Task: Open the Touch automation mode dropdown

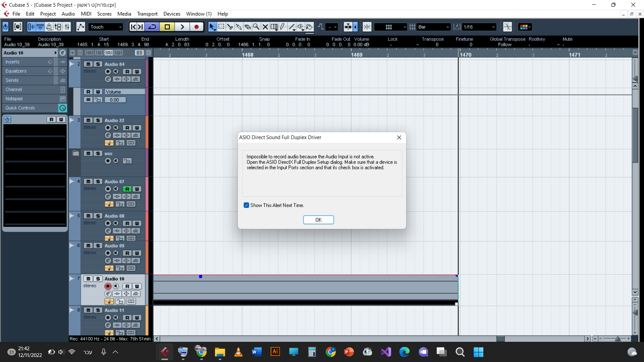Action: click(106, 27)
